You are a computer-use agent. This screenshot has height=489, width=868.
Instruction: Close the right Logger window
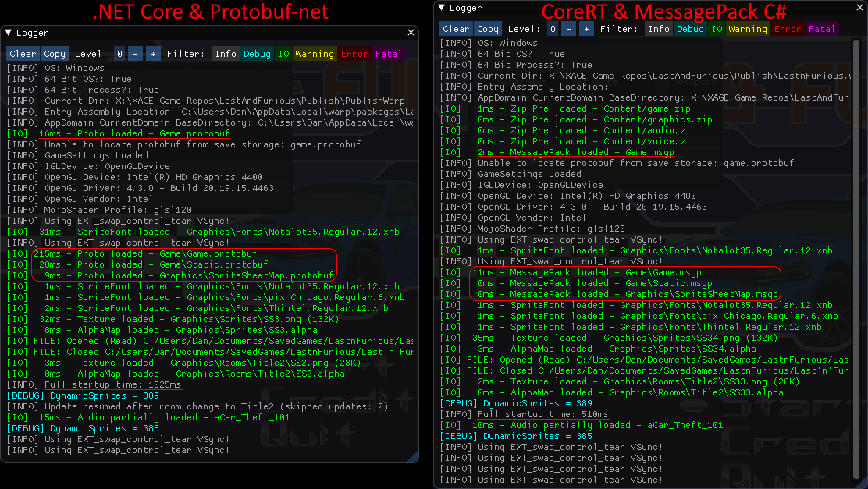pos(861,8)
